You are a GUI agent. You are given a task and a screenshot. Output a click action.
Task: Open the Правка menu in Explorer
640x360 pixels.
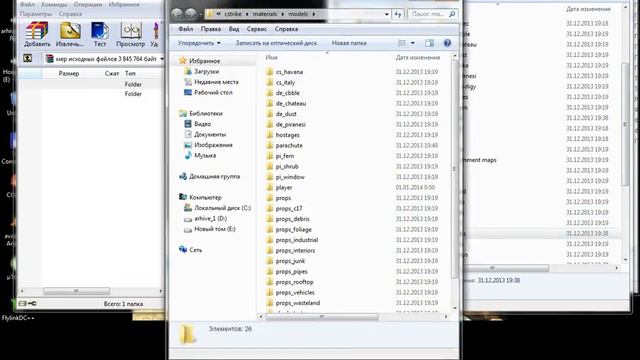(211, 29)
